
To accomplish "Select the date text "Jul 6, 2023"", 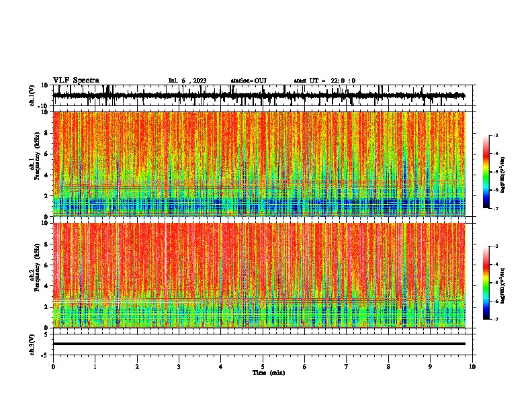I will click(x=187, y=81).
